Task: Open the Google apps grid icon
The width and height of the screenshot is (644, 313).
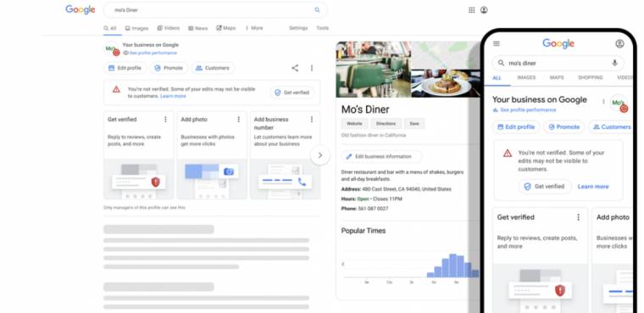Action: pyautogui.click(x=471, y=10)
